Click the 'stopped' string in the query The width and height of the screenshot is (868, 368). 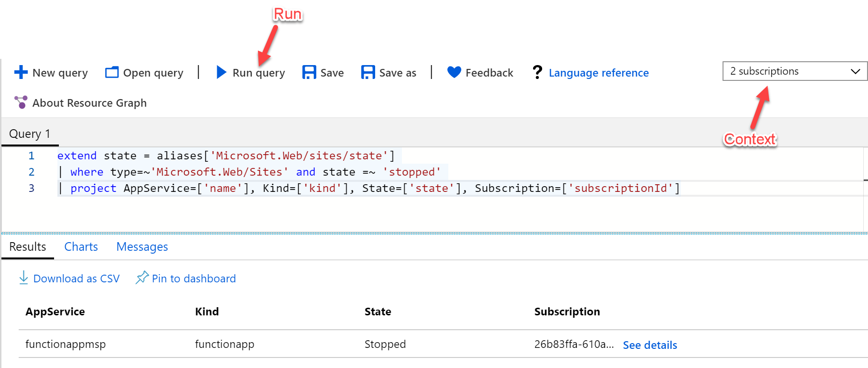412,172
